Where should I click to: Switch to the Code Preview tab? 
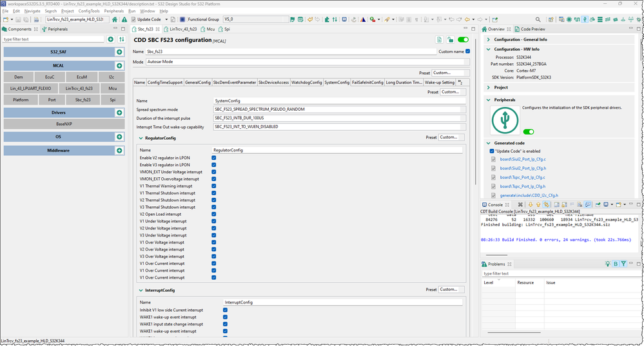coord(530,29)
